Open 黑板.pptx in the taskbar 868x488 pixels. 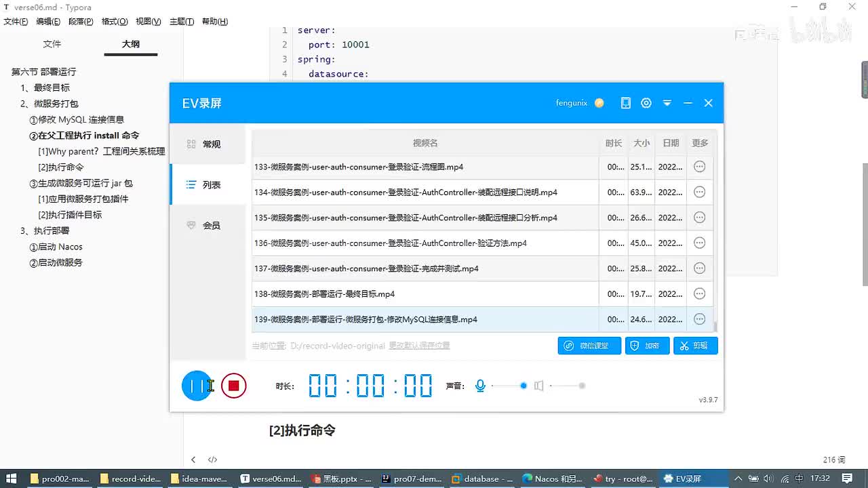click(341, 479)
